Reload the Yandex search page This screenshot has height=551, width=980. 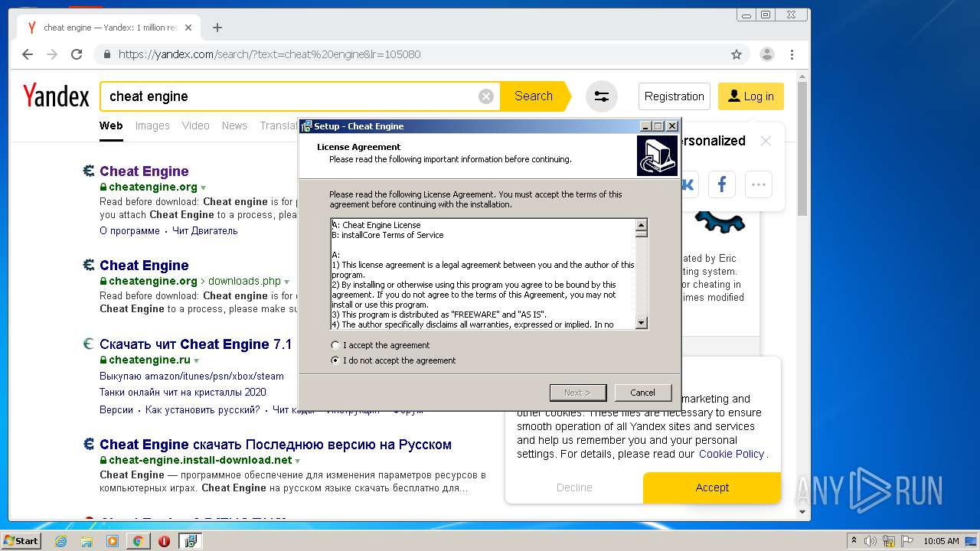click(x=77, y=54)
